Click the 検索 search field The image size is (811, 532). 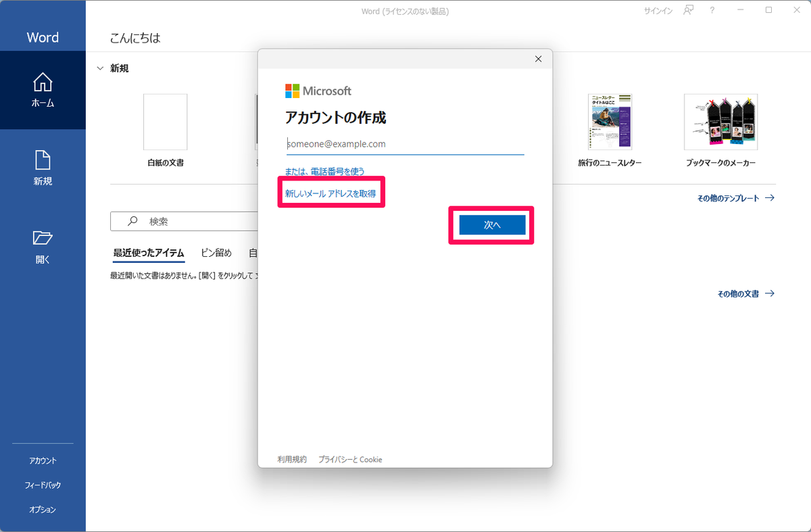[184, 221]
